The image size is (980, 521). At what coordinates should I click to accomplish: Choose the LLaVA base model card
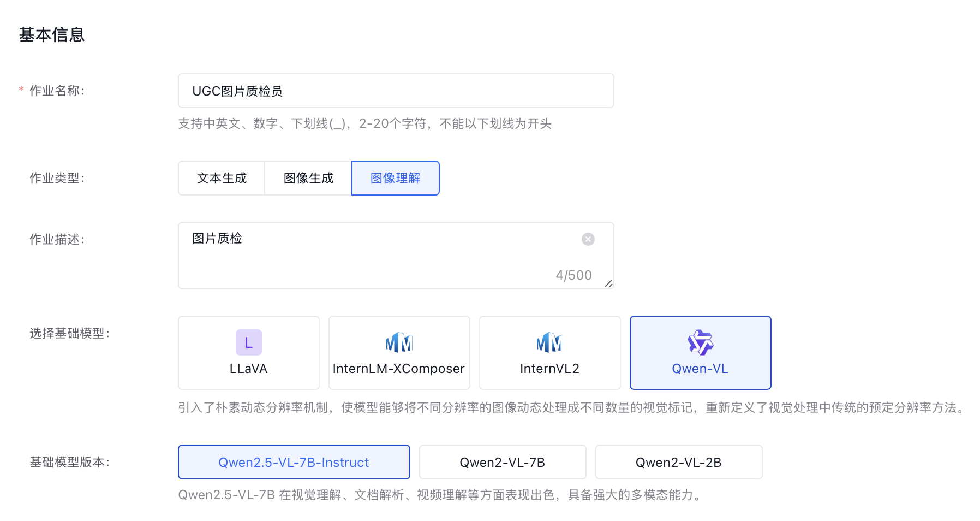pyautogui.click(x=249, y=353)
